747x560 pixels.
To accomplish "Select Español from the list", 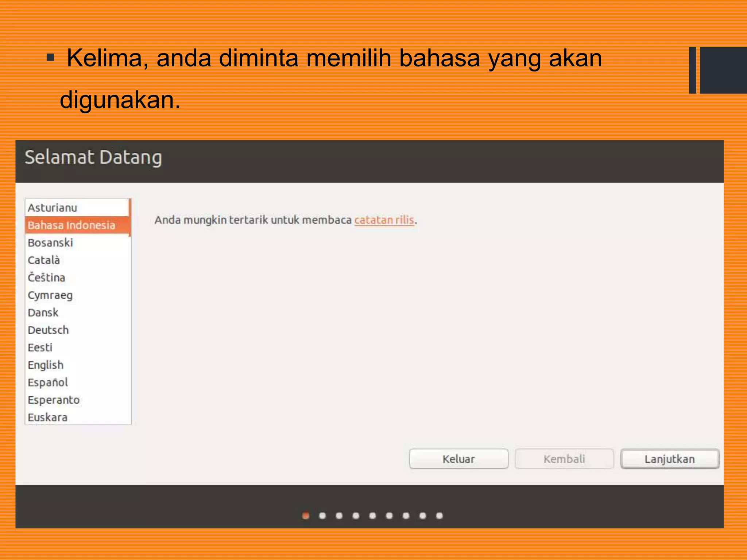I will point(77,382).
